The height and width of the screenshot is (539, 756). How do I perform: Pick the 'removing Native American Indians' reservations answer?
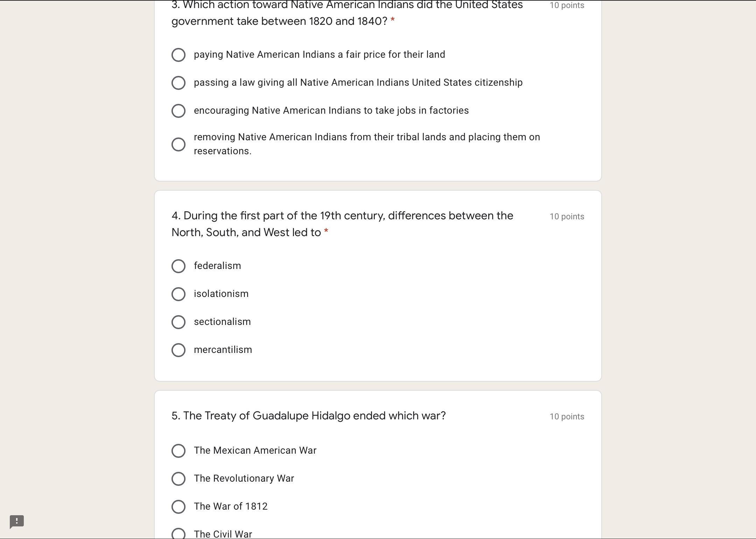tap(178, 144)
